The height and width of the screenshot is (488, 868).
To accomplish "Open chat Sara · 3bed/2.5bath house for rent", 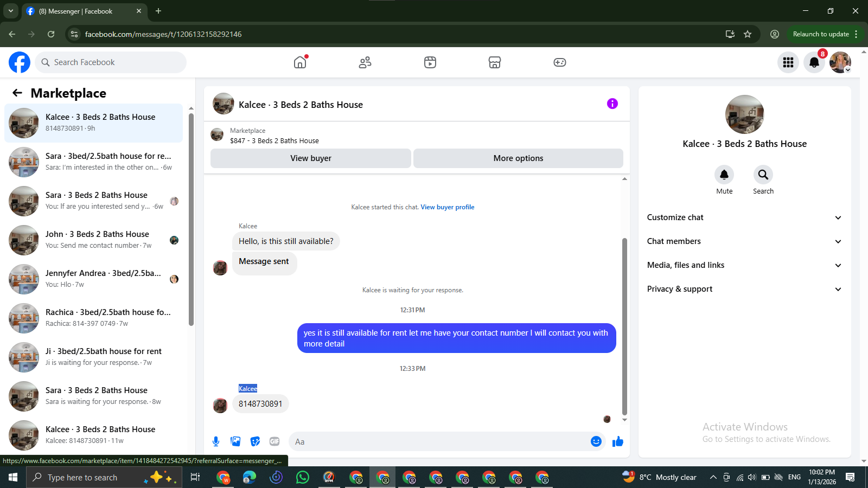I will pos(93,162).
